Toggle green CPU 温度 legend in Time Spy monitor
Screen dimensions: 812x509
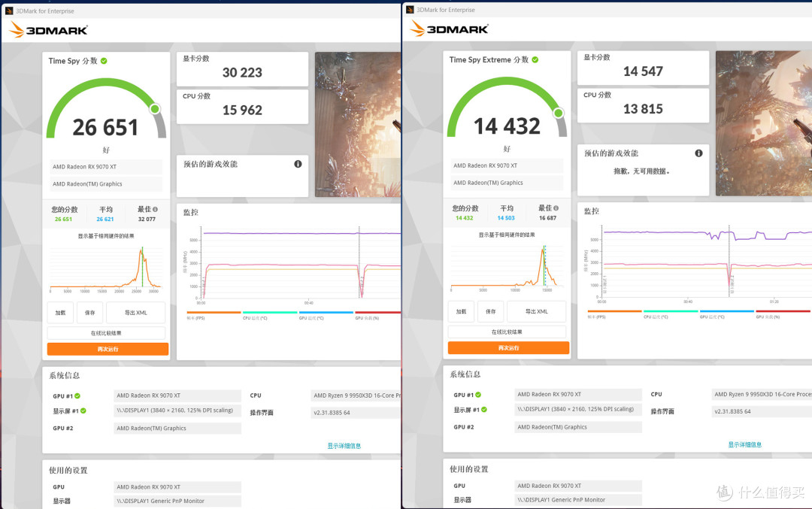[270, 315]
